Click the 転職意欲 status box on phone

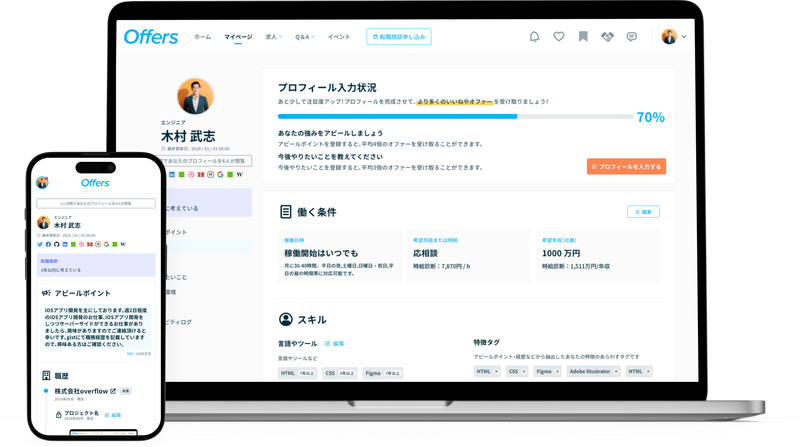(96, 265)
